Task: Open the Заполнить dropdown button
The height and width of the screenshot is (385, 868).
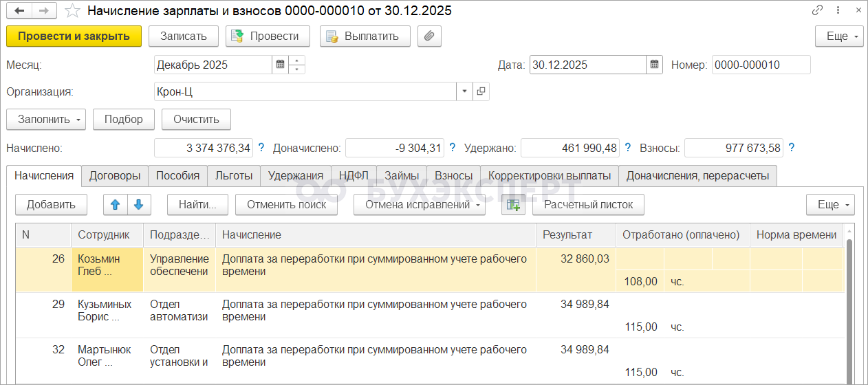Action: 45,119
